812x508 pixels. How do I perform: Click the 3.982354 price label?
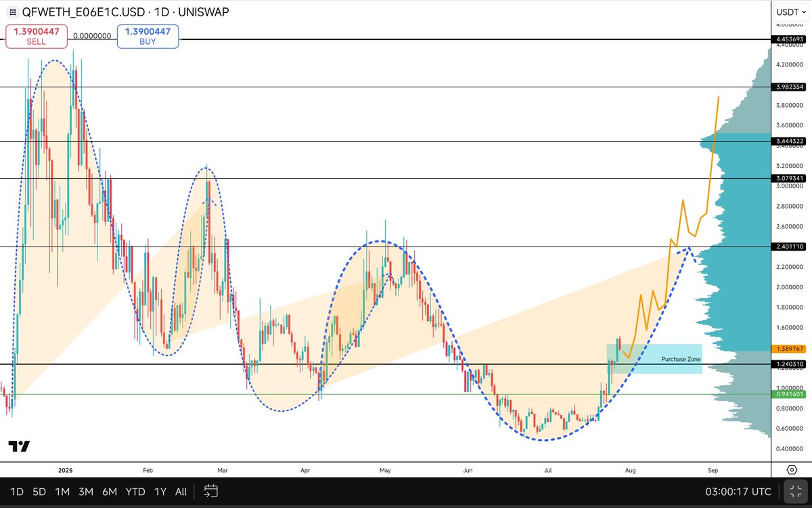point(789,87)
